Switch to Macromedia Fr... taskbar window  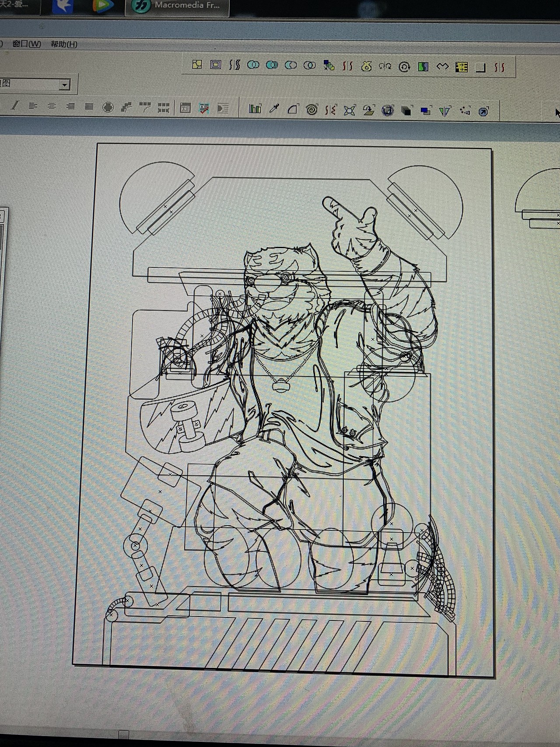[x=177, y=7]
